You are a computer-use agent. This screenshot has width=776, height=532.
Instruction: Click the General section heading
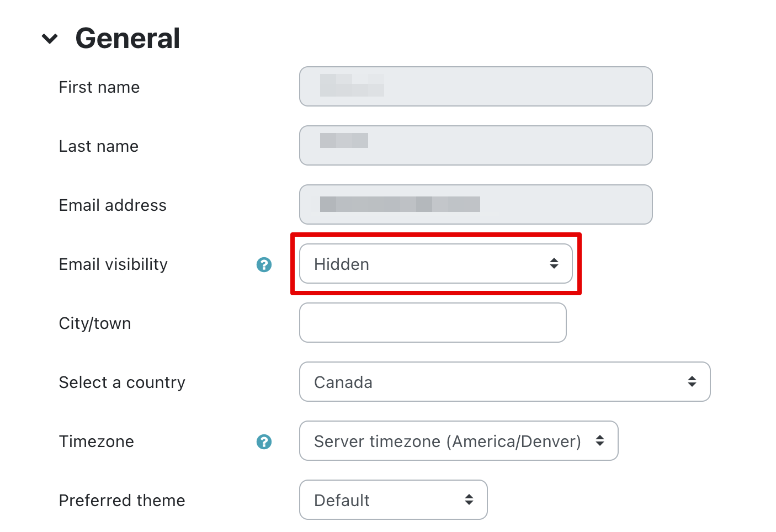(x=127, y=39)
